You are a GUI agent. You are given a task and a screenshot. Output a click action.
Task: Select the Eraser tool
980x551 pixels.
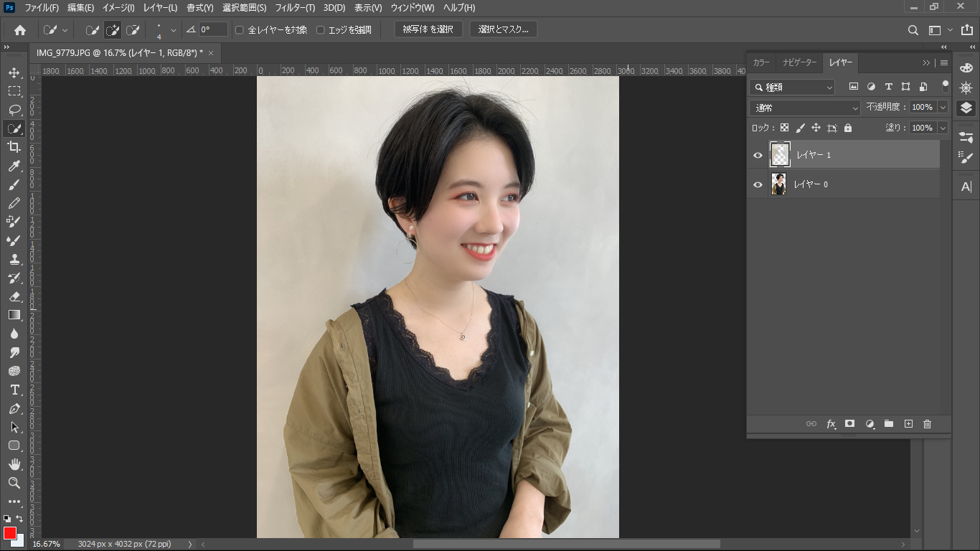pyautogui.click(x=14, y=296)
